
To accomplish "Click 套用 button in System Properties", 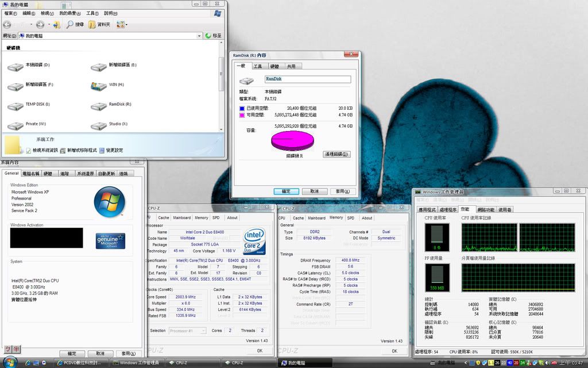I will tap(128, 354).
